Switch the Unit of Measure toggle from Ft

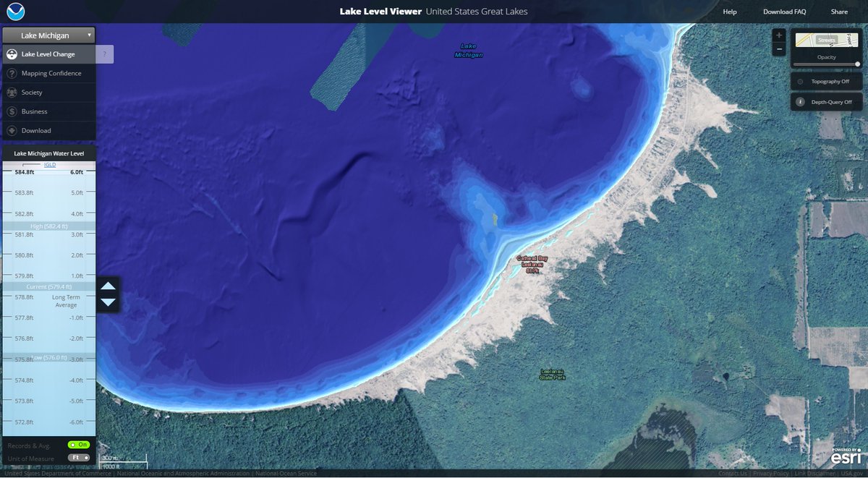tap(79, 458)
